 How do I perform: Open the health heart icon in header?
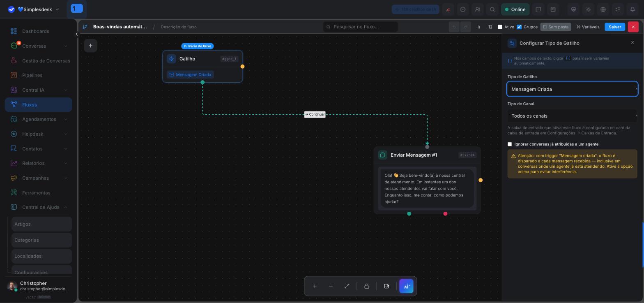pos(573,9)
